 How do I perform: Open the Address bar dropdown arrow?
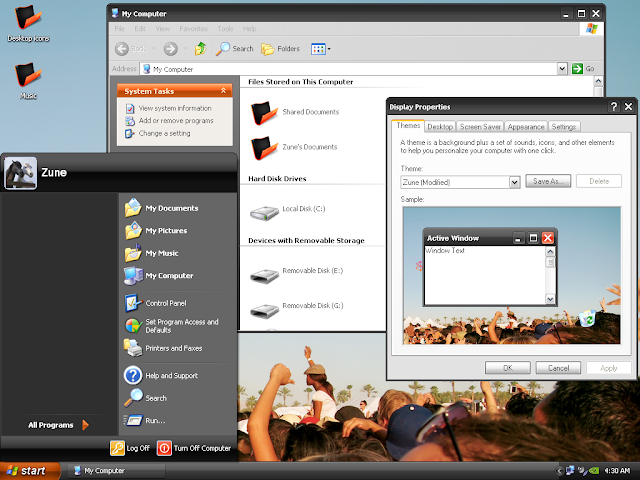point(562,69)
